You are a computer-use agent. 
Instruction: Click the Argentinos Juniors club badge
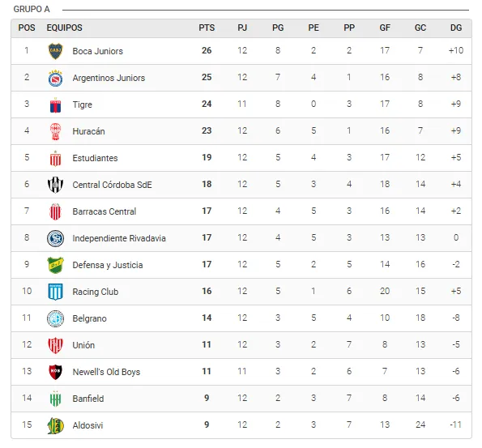click(x=56, y=78)
